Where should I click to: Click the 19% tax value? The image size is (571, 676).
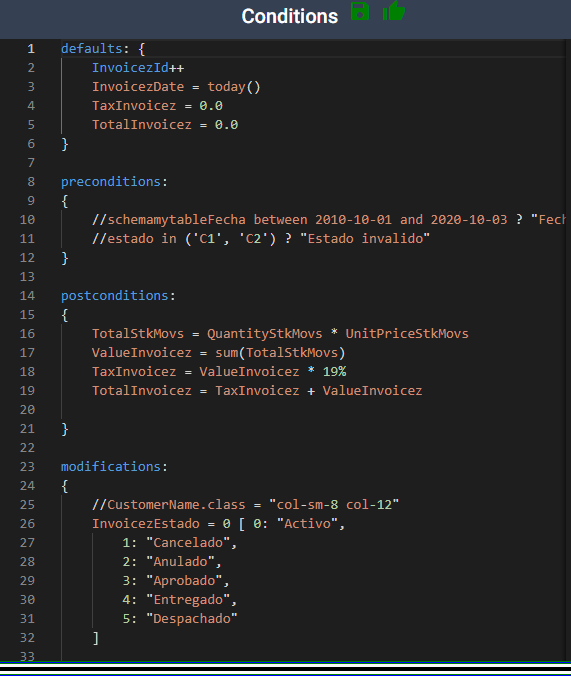334,372
